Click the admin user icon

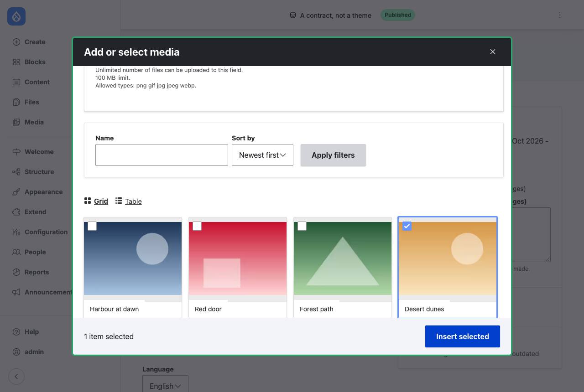16,352
